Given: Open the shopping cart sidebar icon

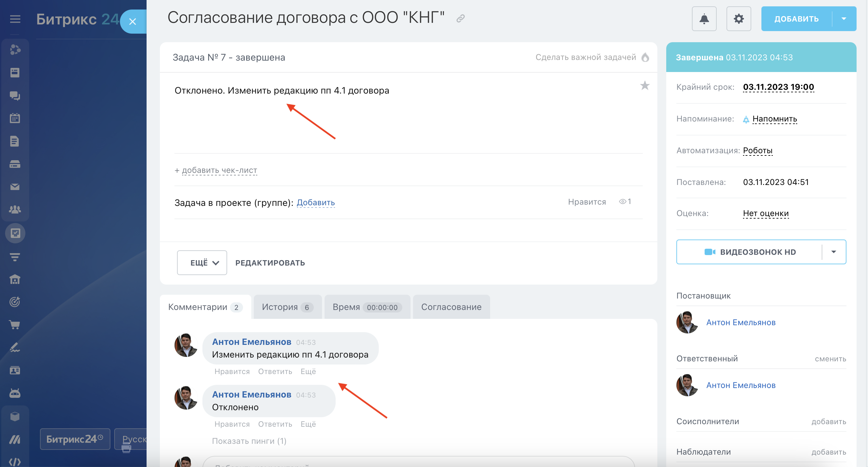Looking at the screenshot, I should coord(15,325).
